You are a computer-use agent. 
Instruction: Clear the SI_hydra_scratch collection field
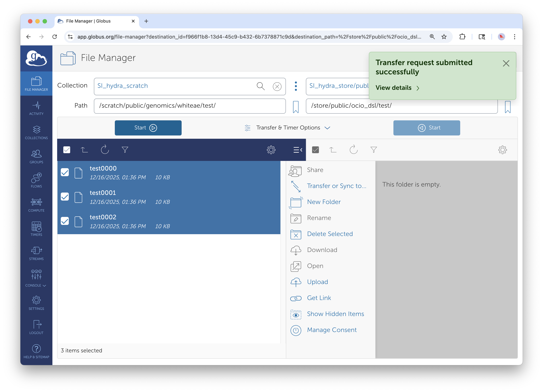[277, 86]
